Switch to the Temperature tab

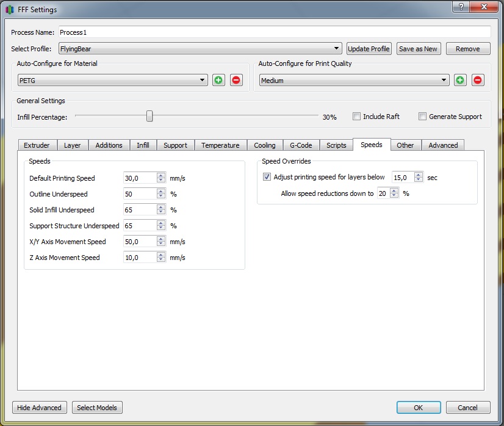pyautogui.click(x=220, y=145)
